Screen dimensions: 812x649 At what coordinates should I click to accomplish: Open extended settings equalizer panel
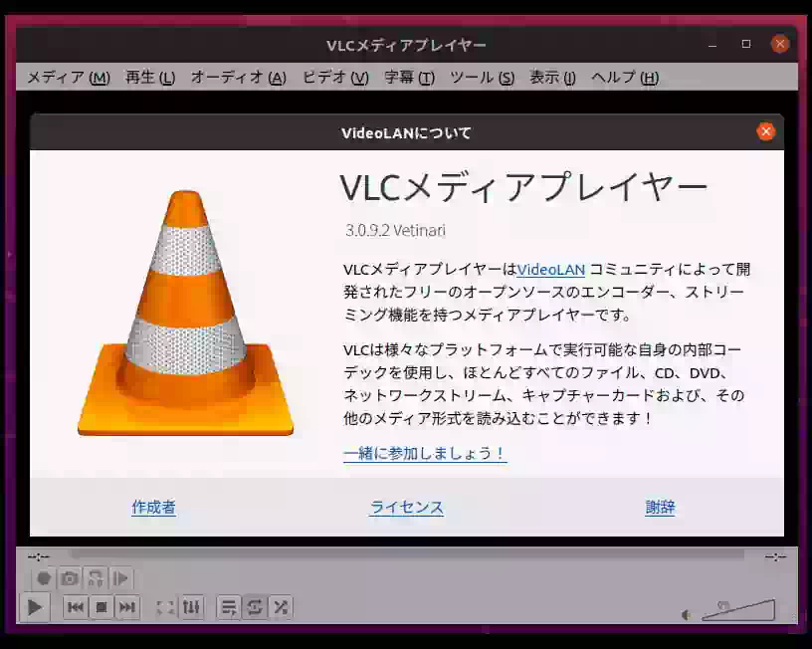pos(191,607)
